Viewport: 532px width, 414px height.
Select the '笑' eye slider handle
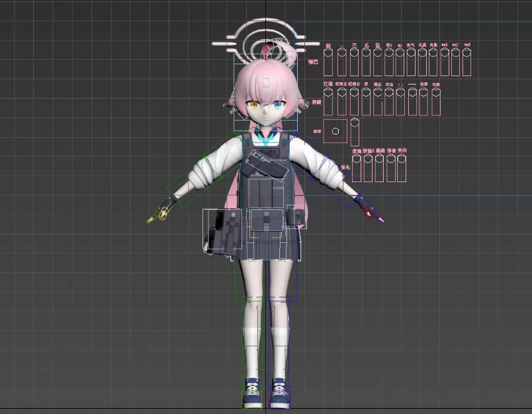(366, 92)
